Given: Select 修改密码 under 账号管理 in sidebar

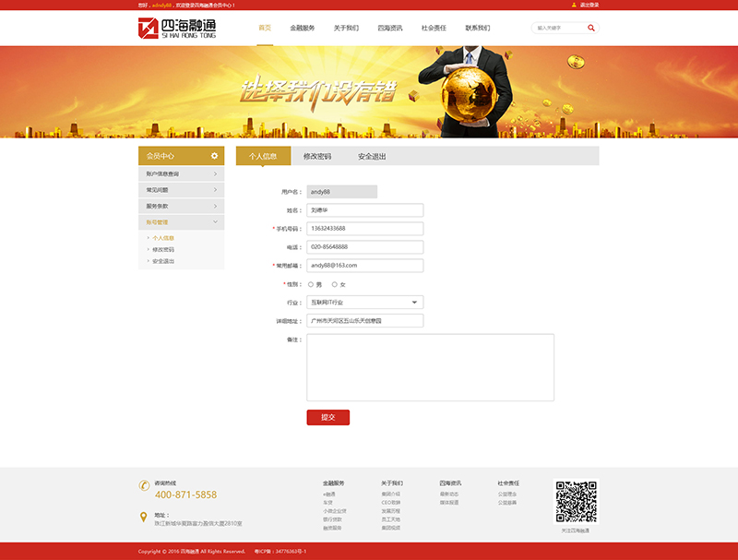Looking at the screenshot, I should (x=163, y=249).
